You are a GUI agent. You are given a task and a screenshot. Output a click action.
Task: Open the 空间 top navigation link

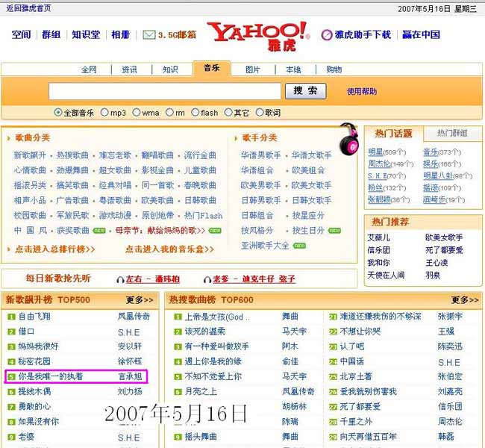[x=22, y=34]
